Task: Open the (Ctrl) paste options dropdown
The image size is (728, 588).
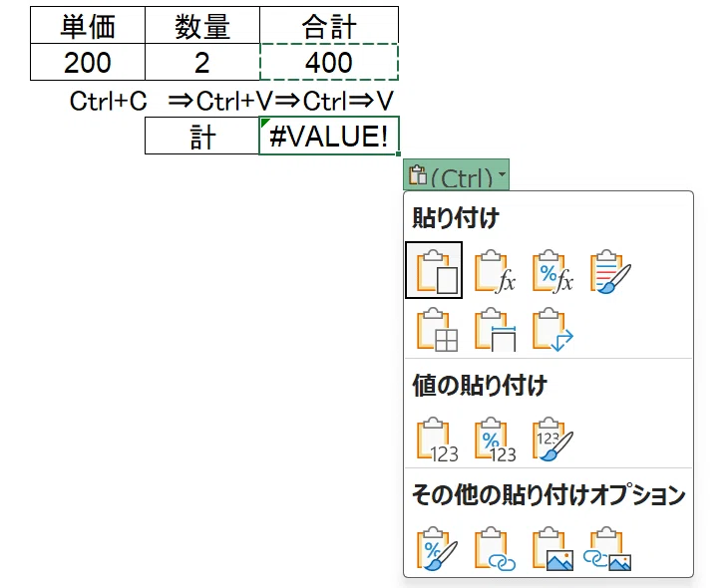Action: [x=456, y=175]
